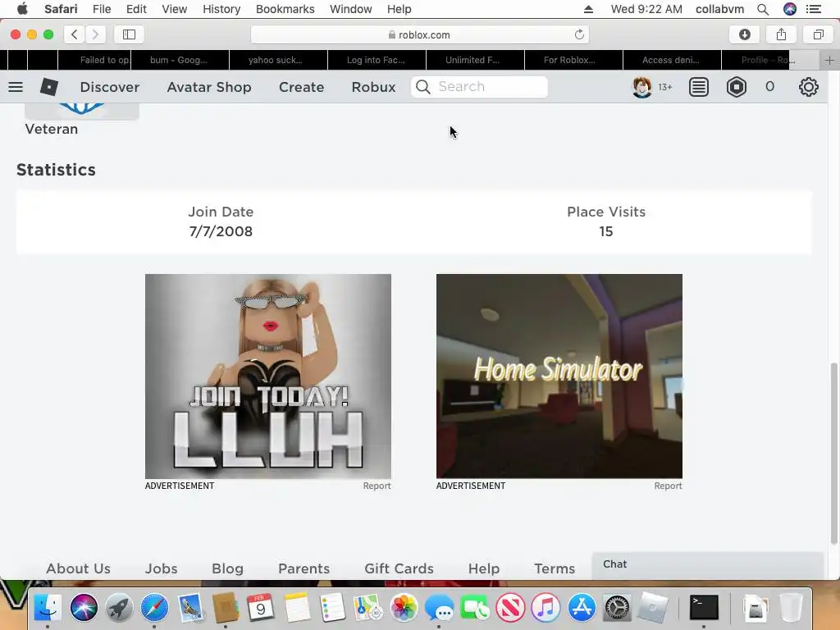The width and height of the screenshot is (840, 630).
Task: Select the Join Date value 7/7/2008
Action: (x=221, y=231)
